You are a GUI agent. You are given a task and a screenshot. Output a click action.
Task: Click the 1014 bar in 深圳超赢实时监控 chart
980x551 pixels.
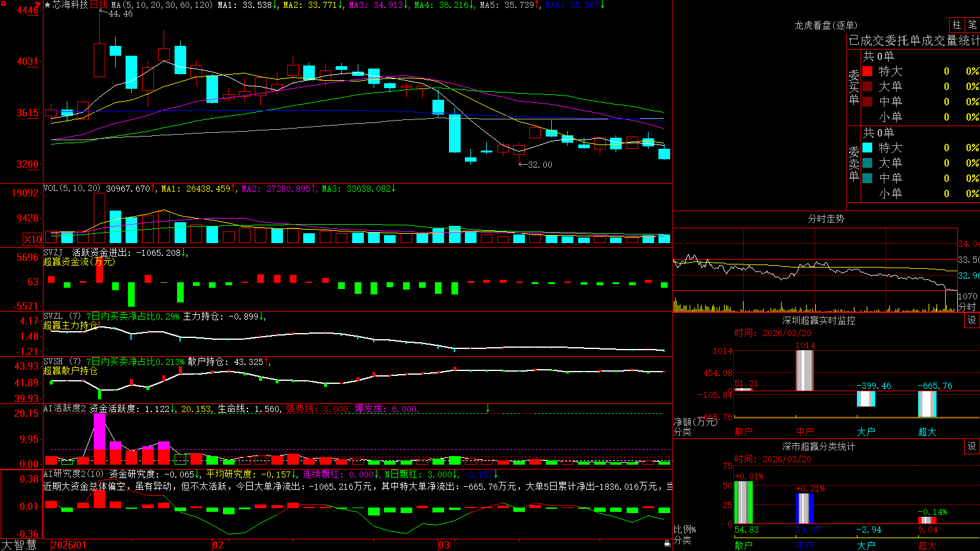tap(805, 370)
